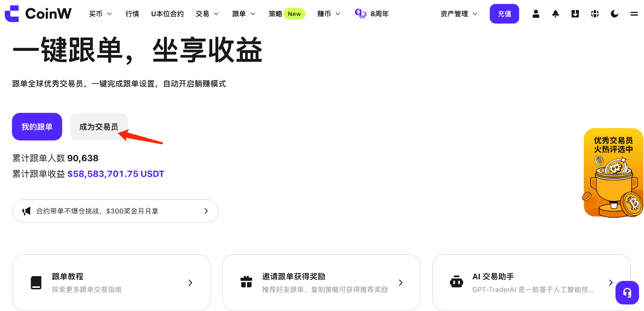Expand the 赚币 dropdown menu

click(x=328, y=14)
